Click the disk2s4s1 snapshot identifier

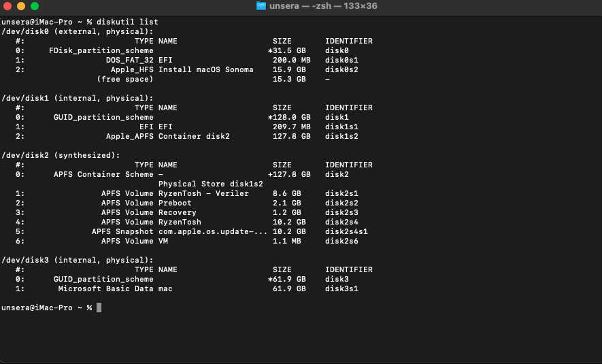tap(346, 231)
